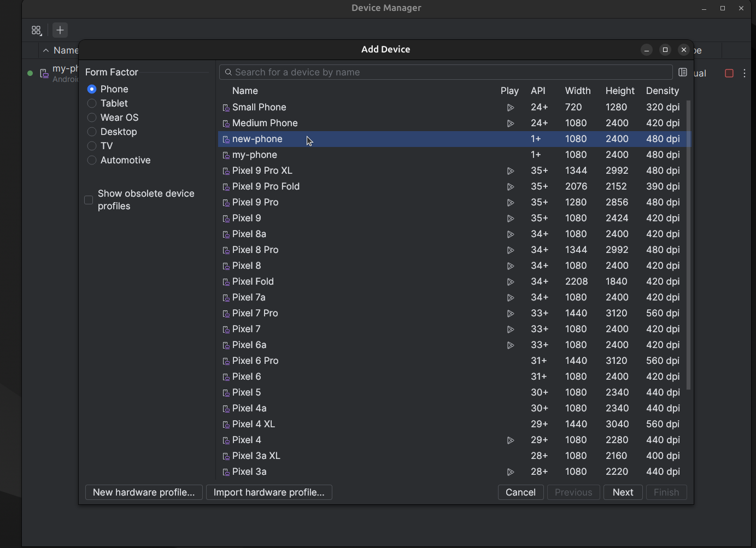Click the 400 dpi density value
Viewport: 756px width, 548px height.
663,456
